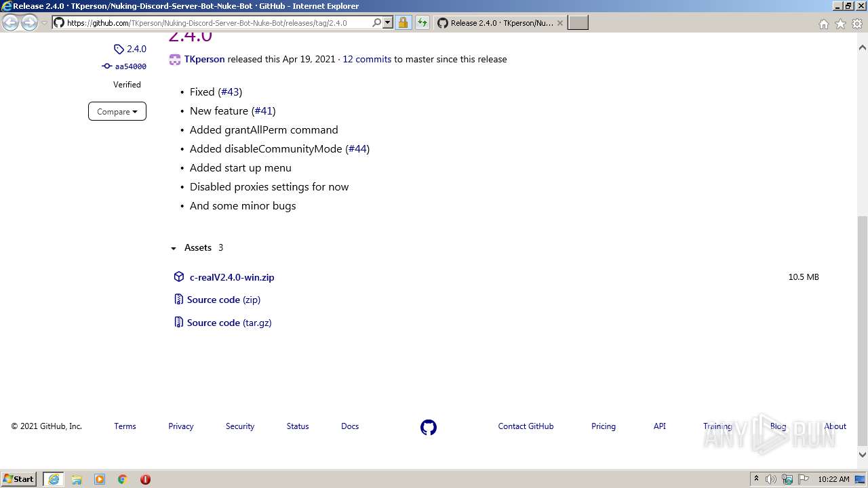Open the 12 commits link

(367, 59)
